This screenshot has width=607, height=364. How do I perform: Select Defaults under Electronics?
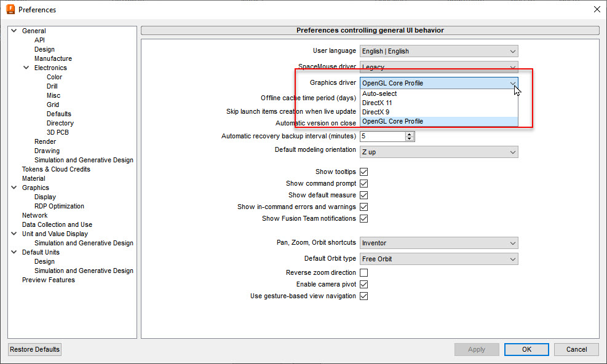click(59, 114)
